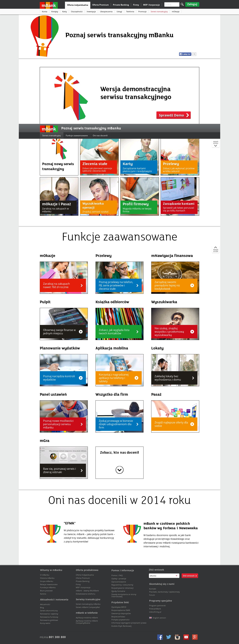Open the Kariera footer link
The image size is (239, 644).
pos(43,594)
